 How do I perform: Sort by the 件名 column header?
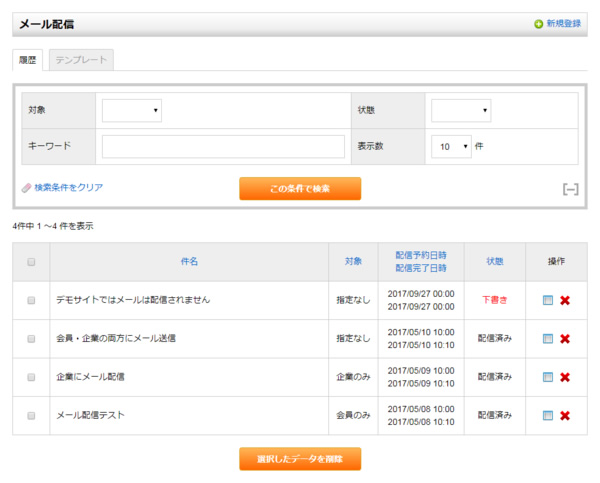click(189, 261)
